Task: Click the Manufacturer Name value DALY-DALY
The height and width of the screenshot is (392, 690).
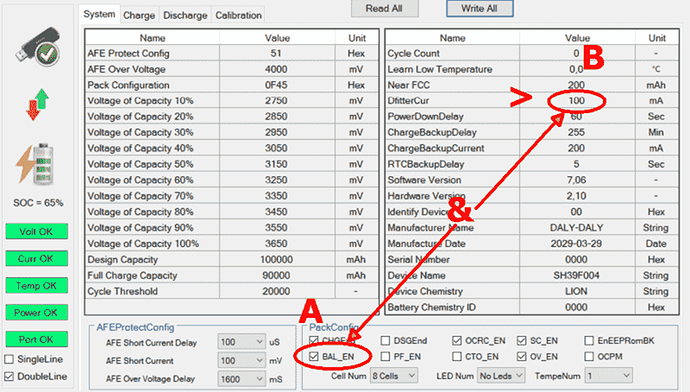Action: point(577,227)
